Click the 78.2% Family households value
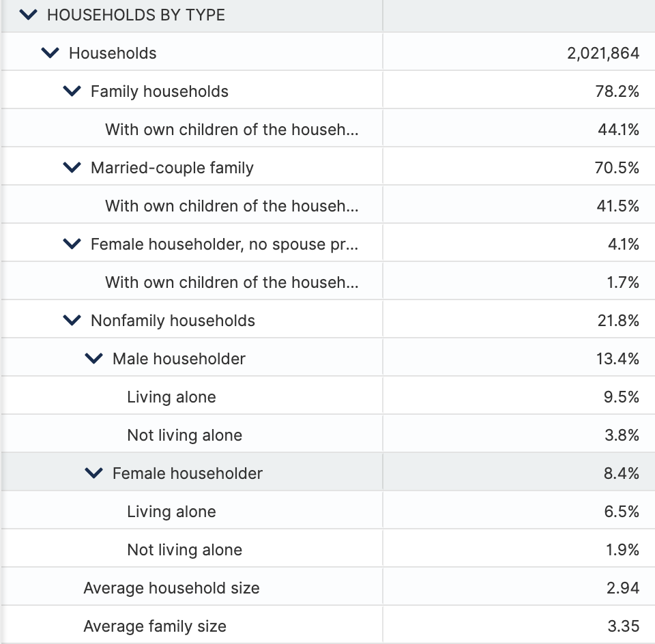 pyautogui.click(x=617, y=91)
